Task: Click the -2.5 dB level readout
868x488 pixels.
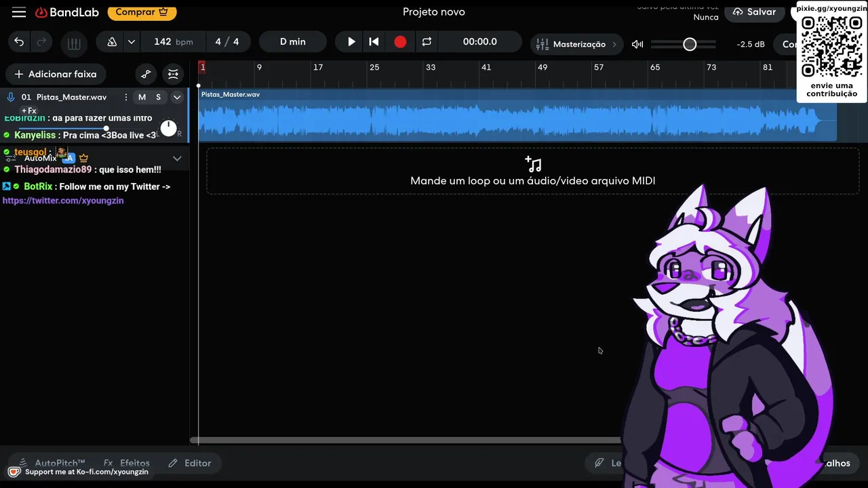Action: [751, 45]
